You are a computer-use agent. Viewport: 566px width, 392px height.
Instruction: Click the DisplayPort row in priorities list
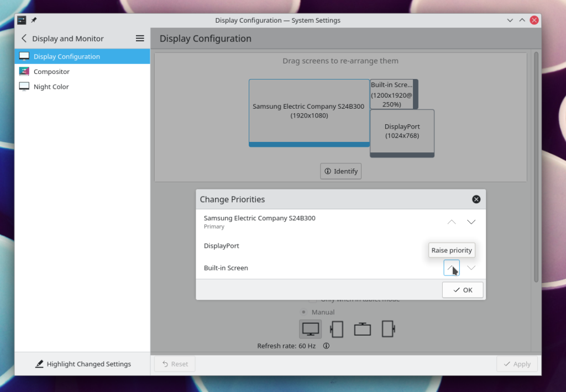(340, 246)
